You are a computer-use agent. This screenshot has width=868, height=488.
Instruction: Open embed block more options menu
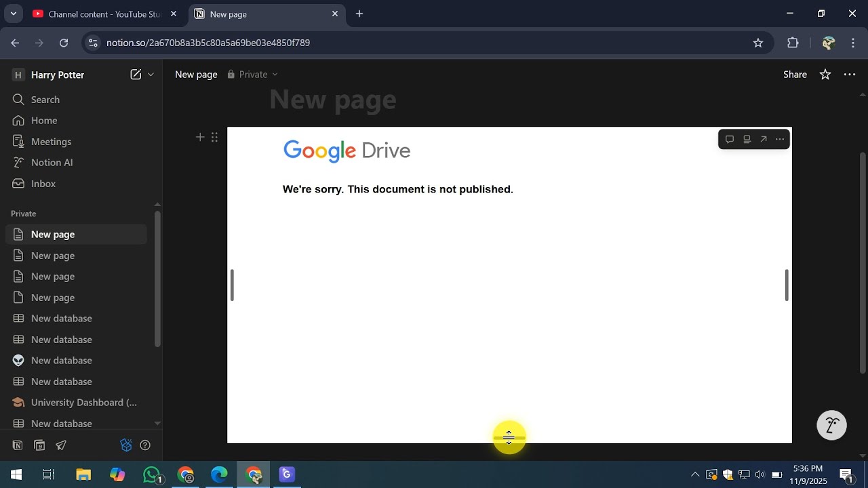780,140
